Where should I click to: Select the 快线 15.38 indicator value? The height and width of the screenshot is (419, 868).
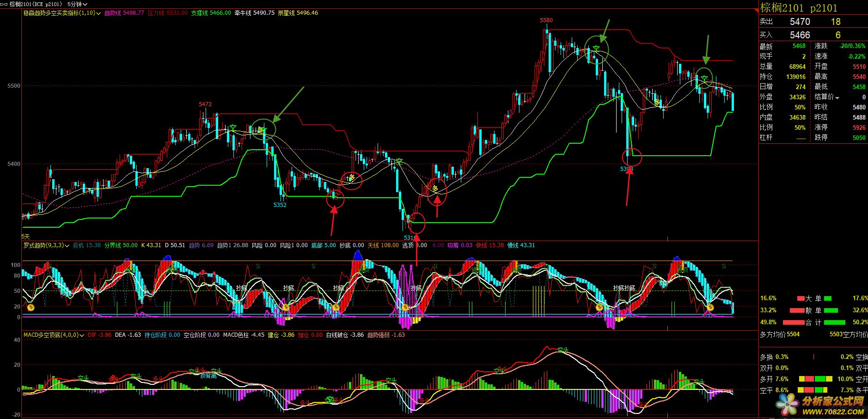point(490,245)
